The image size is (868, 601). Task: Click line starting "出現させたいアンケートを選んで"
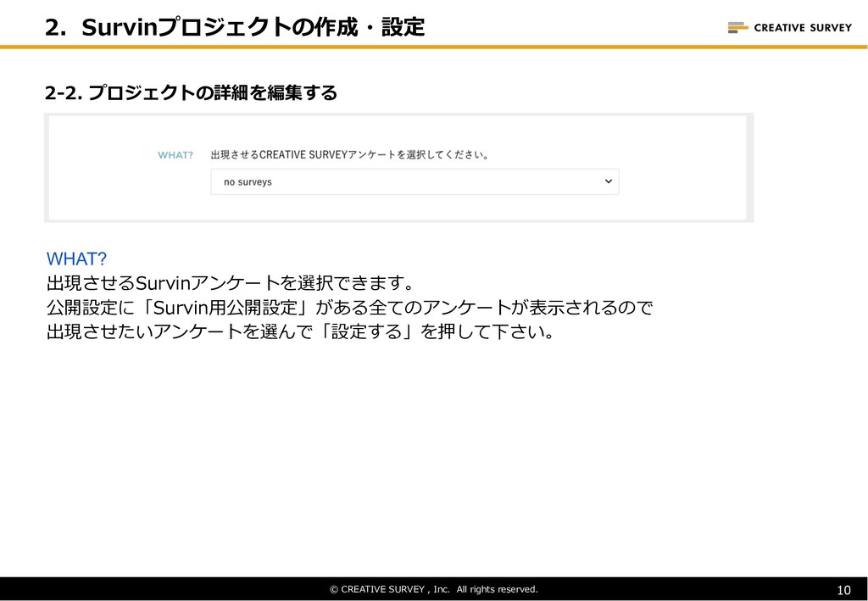[x=301, y=332]
